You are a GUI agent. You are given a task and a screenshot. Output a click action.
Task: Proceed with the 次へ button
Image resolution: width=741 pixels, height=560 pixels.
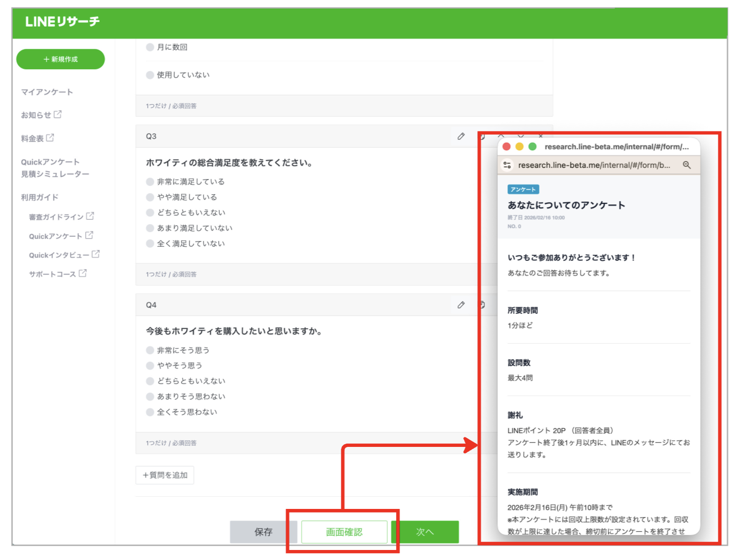[425, 532]
